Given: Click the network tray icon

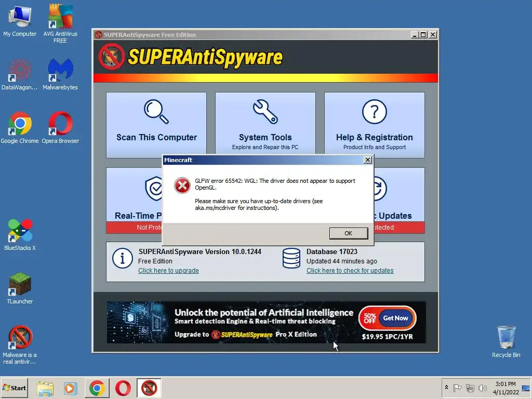Looking at the screenshot, I should (470, 388).
